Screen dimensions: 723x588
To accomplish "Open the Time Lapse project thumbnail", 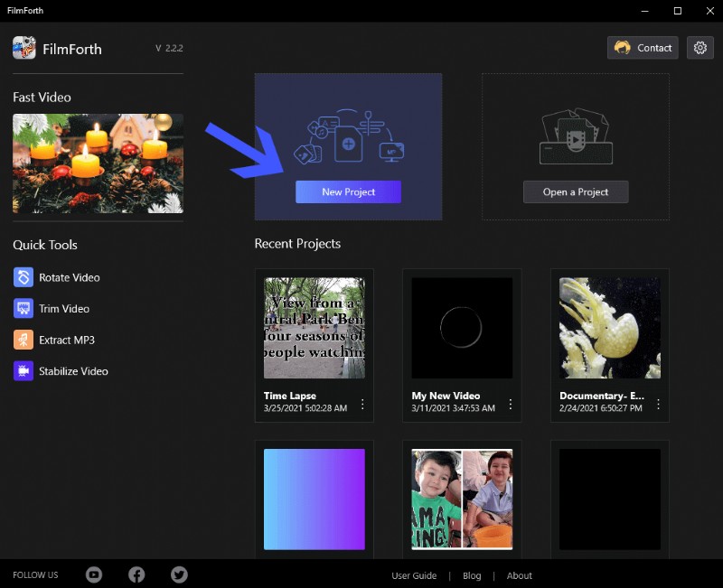I will tap(314, 327).
